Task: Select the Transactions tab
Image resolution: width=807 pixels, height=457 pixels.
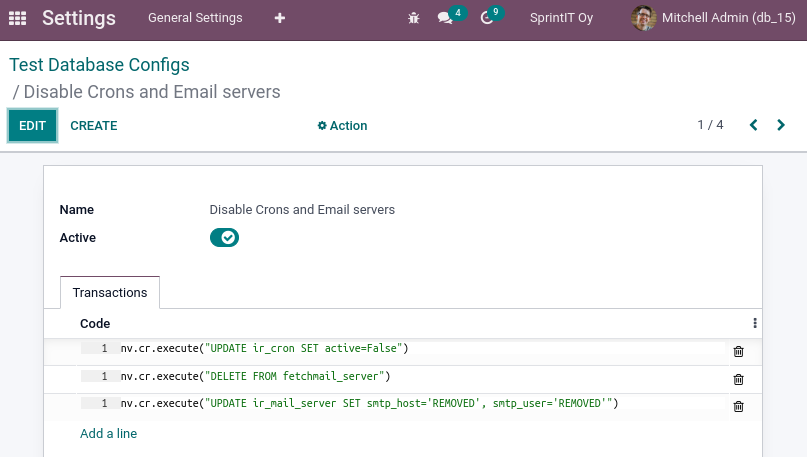Action: [110, 292]
